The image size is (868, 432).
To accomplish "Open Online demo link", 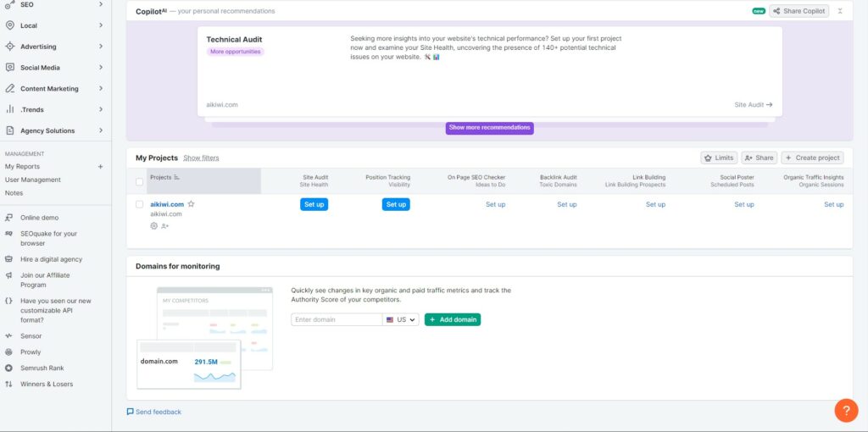I will pyautogui.click(x=39, y=218).
